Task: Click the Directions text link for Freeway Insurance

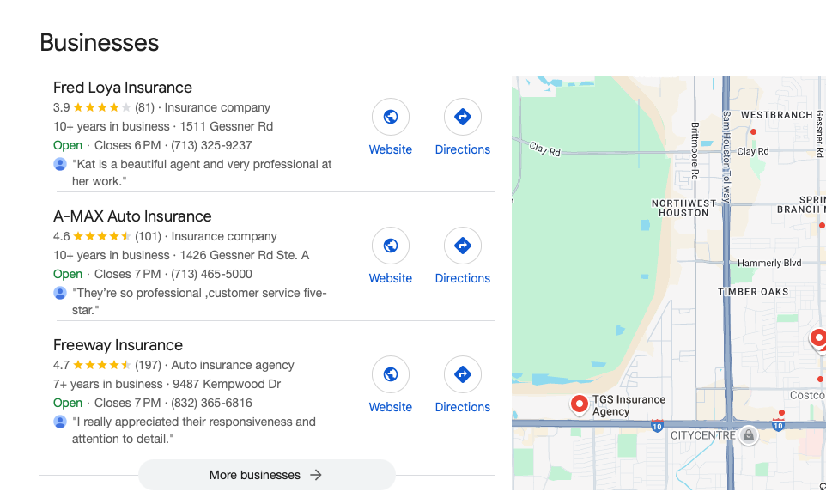Action: (x=463, y=407)
